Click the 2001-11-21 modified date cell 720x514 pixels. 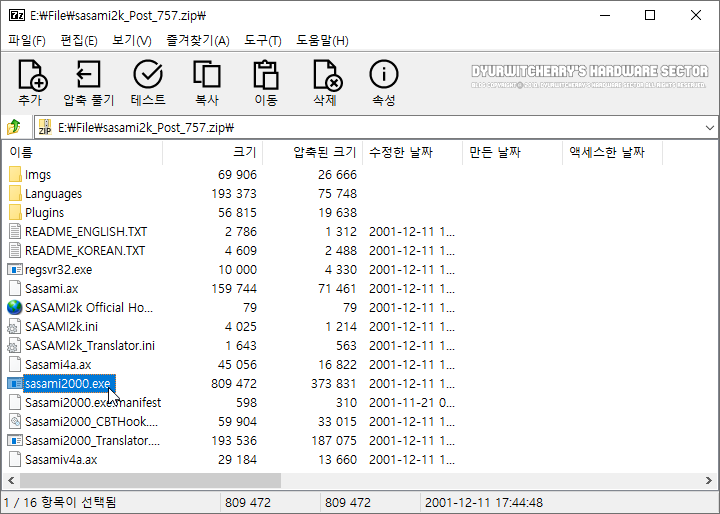(412, 403)
